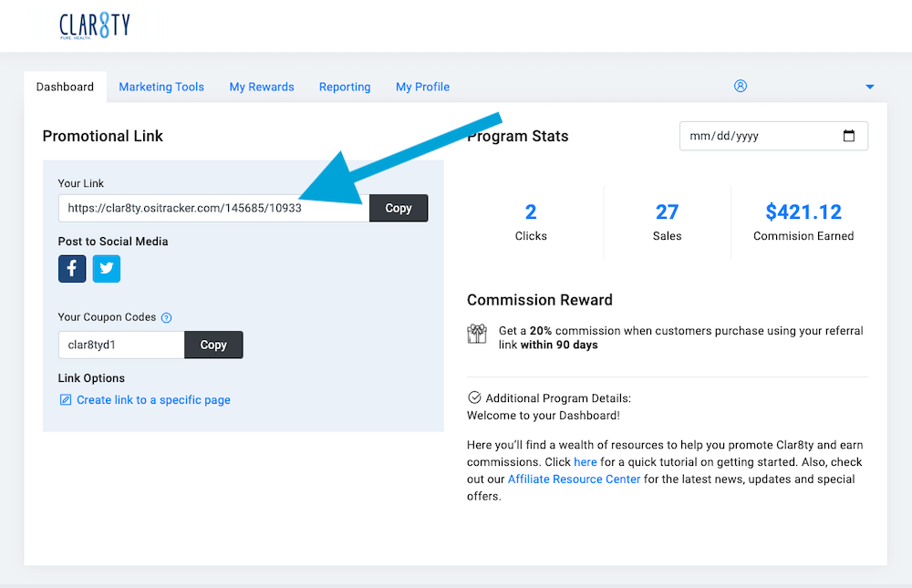Screen dimensions: 912x588
Task: Show coupon codes help tooltip
Action: pyautogui.click(x=166, y=317)
